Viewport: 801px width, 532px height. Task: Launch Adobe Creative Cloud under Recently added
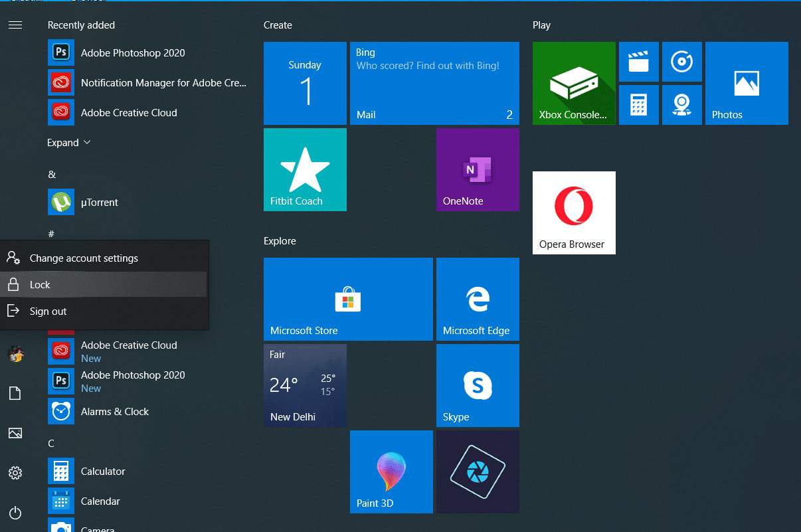click(x=147, y=112)
